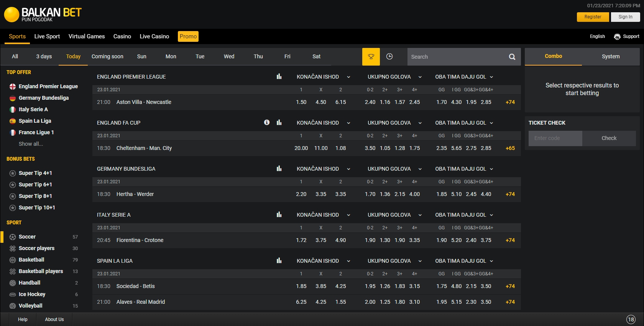Select Super Tip 10+1 bonus bet
Image resolution: width=644 pixels, height=326 pixels.
pyautogui.click(x=37, y=207)
